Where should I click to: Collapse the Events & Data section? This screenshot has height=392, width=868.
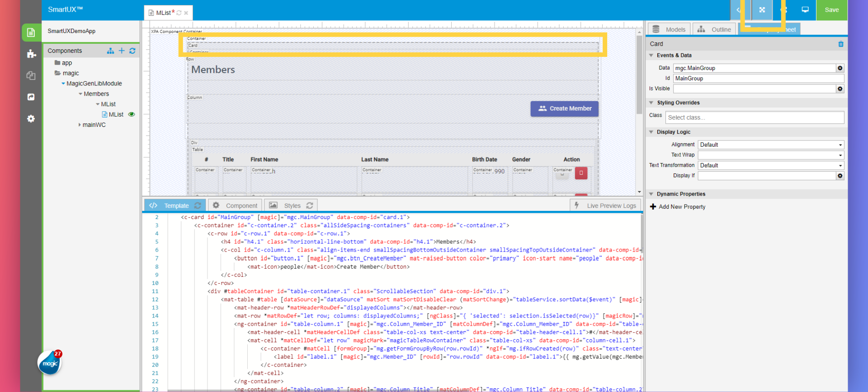click(x=651, y=56)
